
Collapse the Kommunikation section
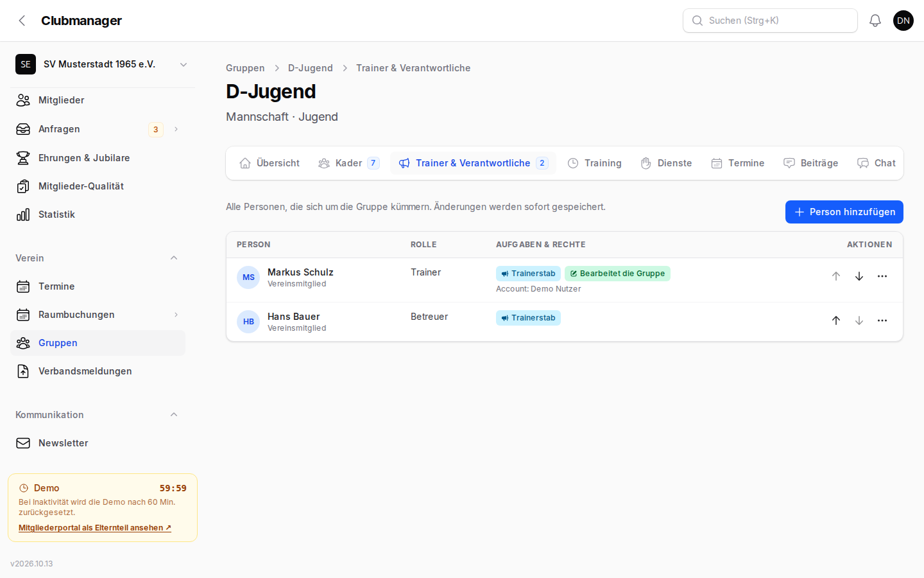(174, 415)
